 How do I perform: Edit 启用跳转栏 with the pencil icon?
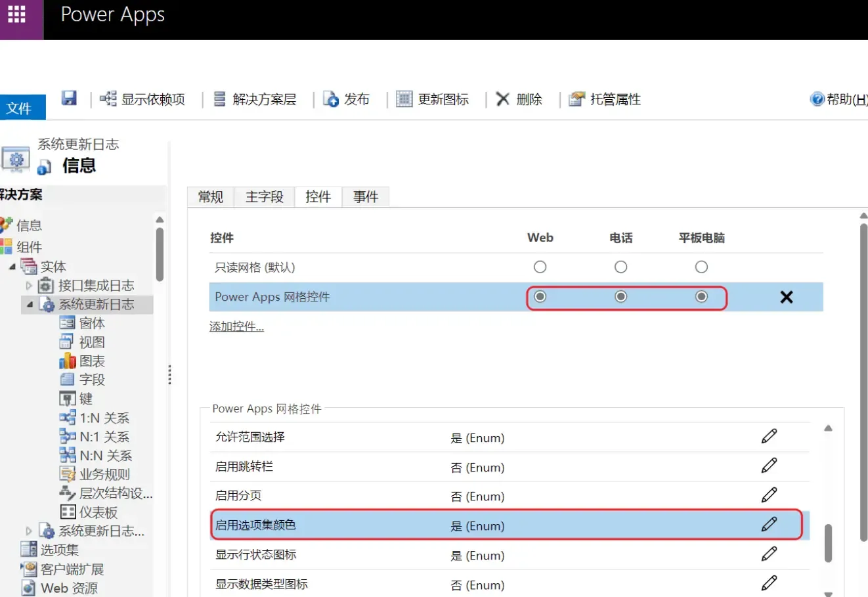(x=770, y=466)
